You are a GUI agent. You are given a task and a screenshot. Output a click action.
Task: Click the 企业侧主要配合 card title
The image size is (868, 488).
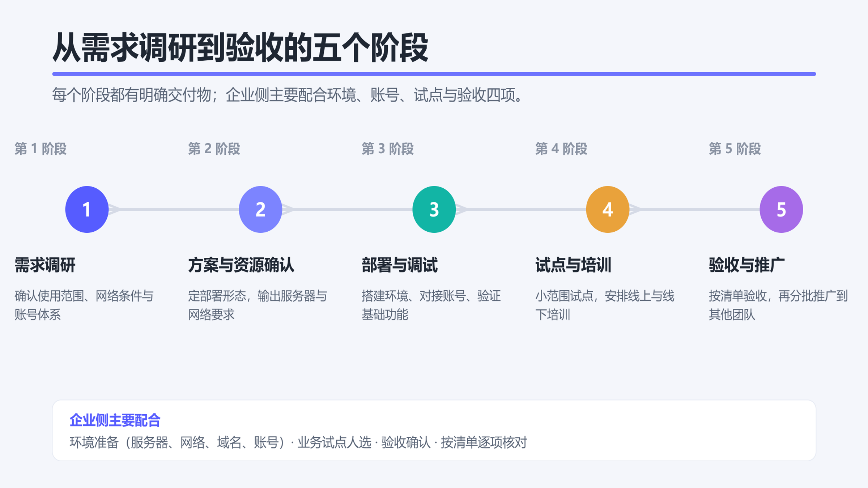coord(115,420)
